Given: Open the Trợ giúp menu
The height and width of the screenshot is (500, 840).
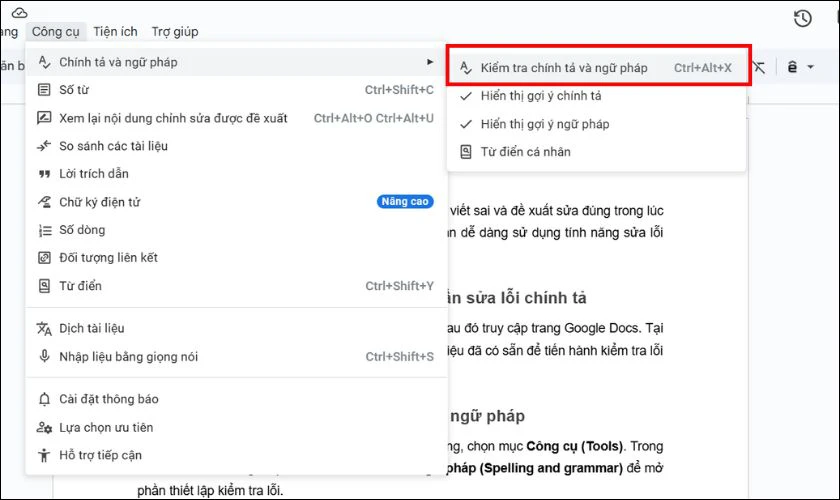Looking at the screenshot, I should (175, 32).
